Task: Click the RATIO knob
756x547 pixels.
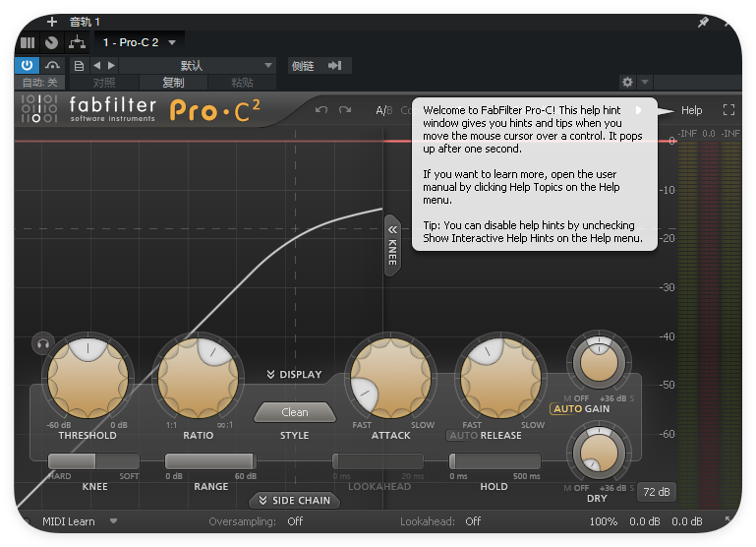Action: (198, 378)
